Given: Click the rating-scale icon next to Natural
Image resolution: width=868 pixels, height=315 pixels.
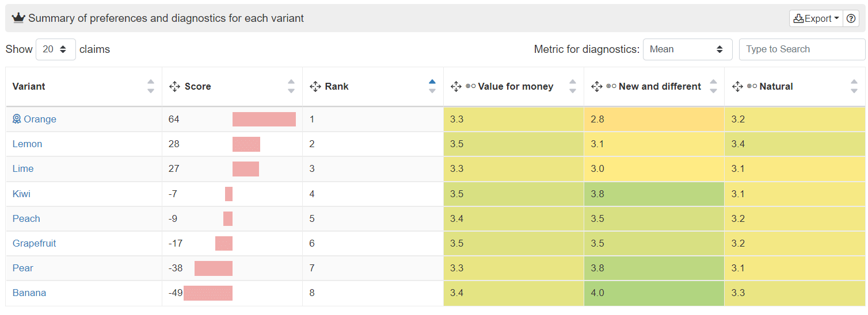Looking at the screenshot, I should [x=752, y=86].
